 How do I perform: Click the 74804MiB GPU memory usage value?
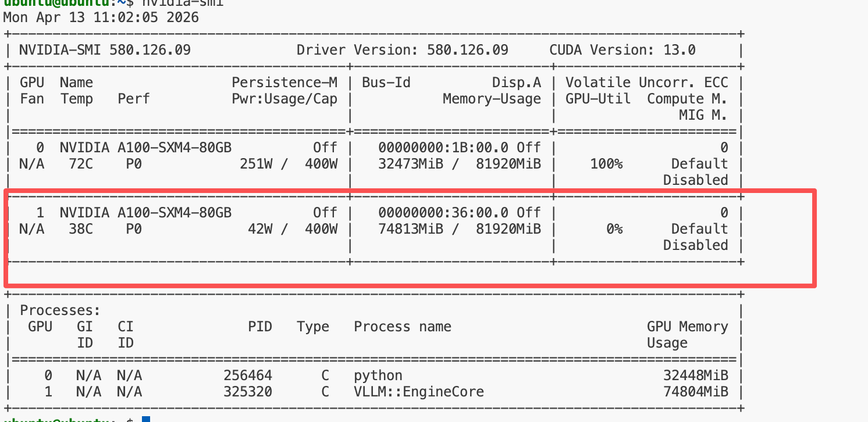pos(696,392)
